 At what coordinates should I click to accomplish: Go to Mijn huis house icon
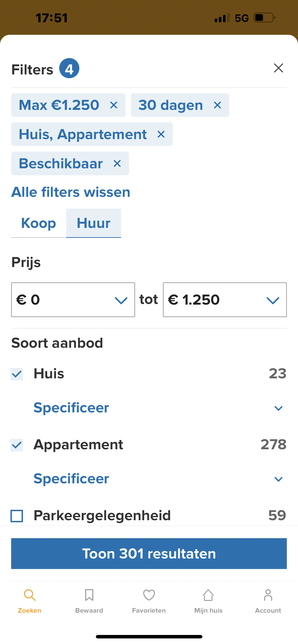208,595
